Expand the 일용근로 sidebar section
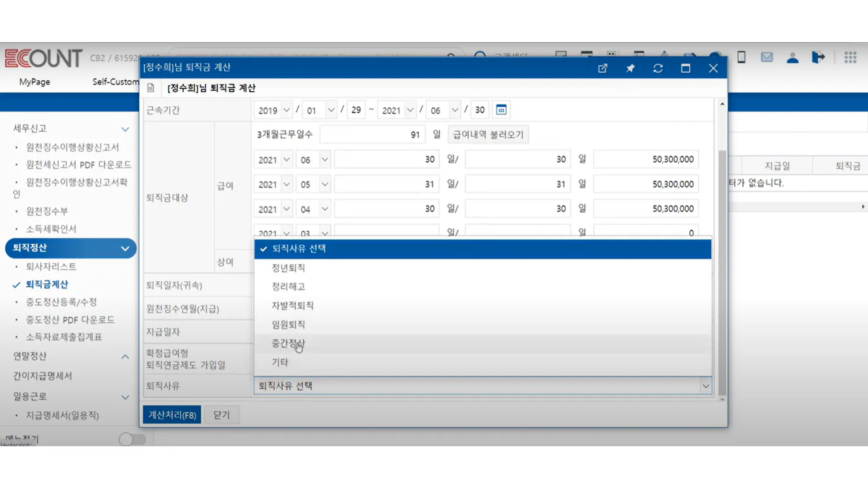 125,397
